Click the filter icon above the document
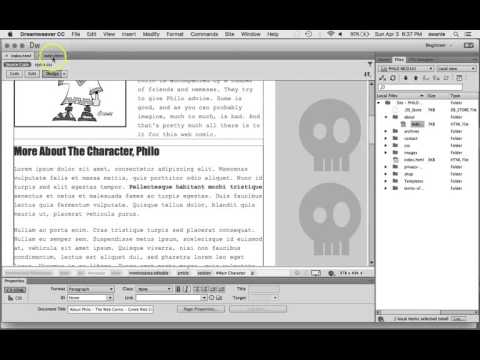The height and width of the screenshot is (360, 480). click(370, 64)
